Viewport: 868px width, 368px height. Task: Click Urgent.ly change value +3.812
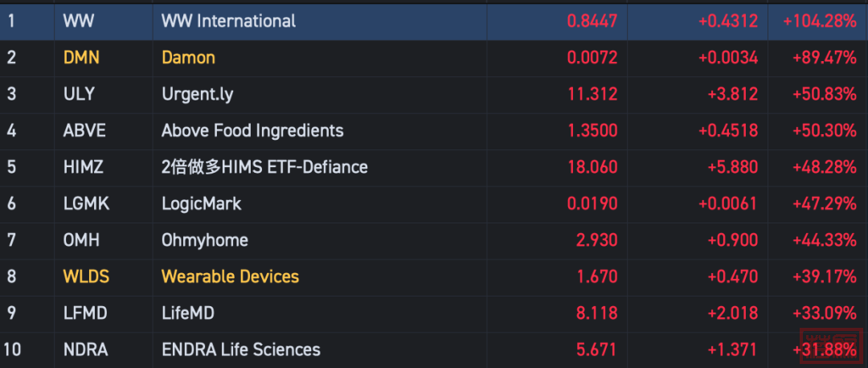click(x=732, y=94)
